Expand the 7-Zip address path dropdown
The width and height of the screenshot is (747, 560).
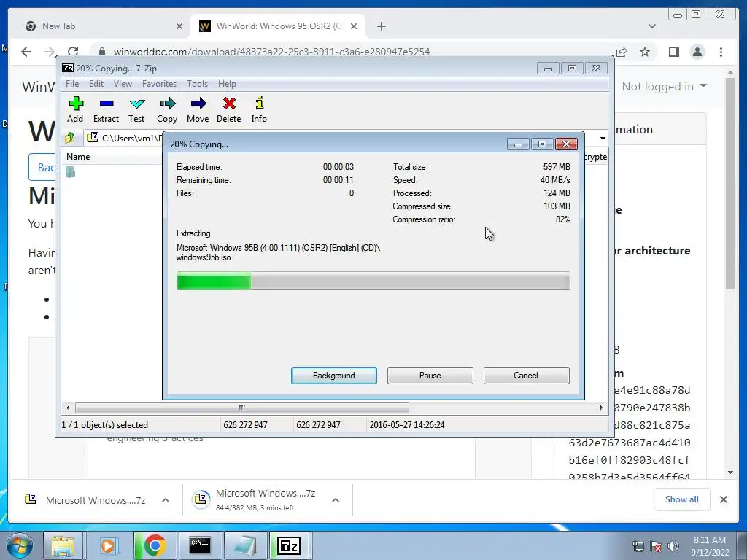(x=603, y=138)
